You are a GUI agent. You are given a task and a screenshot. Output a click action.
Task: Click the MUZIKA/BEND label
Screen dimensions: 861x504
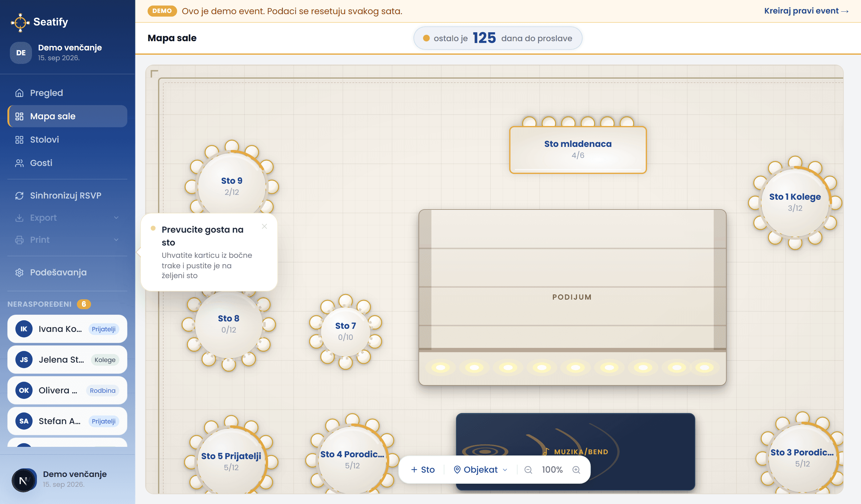point(581,451)
